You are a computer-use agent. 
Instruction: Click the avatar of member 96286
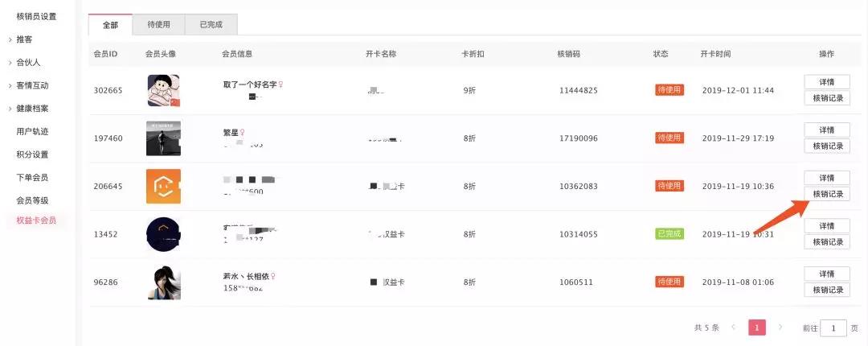tap(163, 282)
